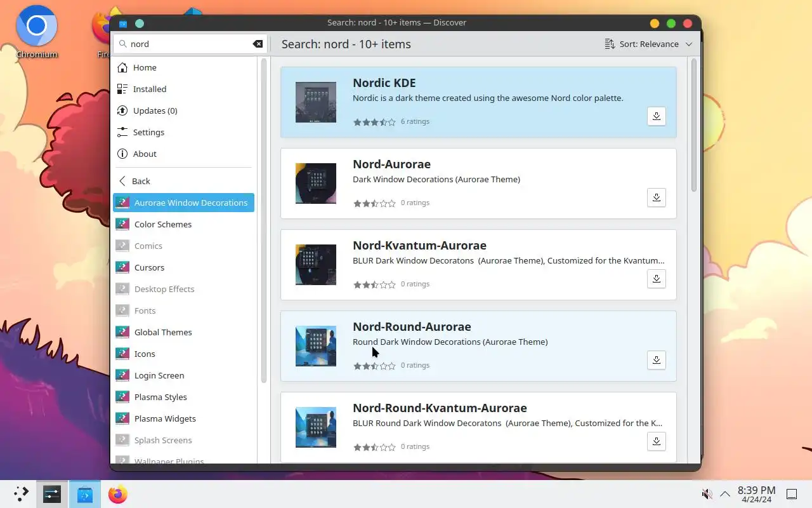Click the teal pin button in titlebar
The image size is (812, 508).
[x=140, y=23]
